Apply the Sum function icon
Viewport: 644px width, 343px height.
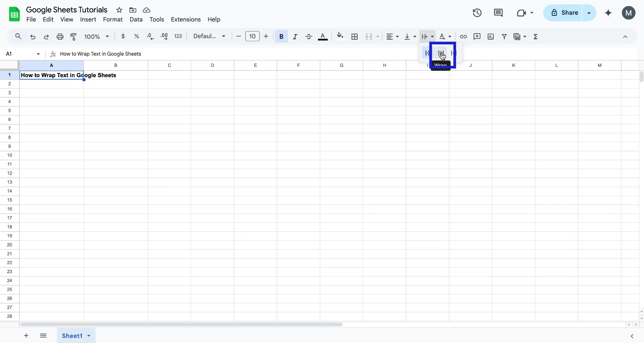536,36
